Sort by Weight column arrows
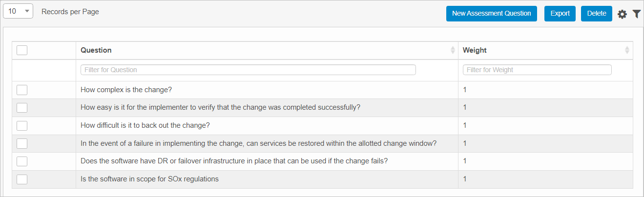The image size is (644, 197). tap(627, 50)
